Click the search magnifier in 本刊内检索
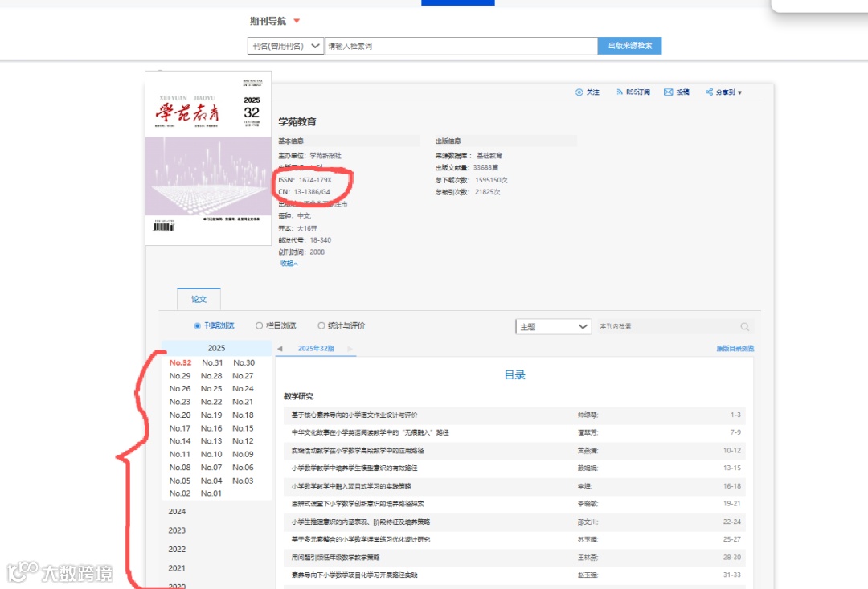 click(x=744, y=326)
